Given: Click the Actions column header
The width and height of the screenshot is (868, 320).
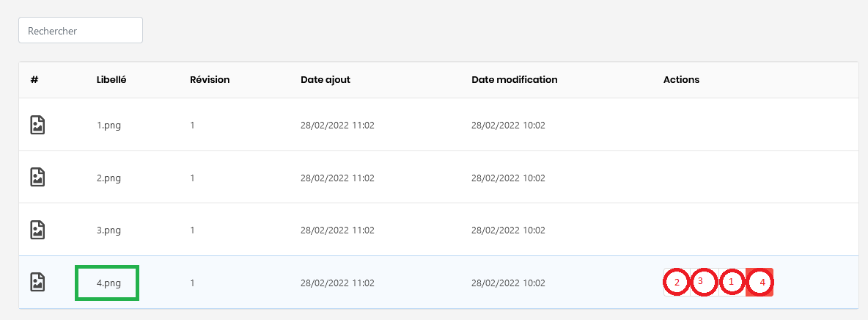Looking at the screenshot, I should pos(681,80).
